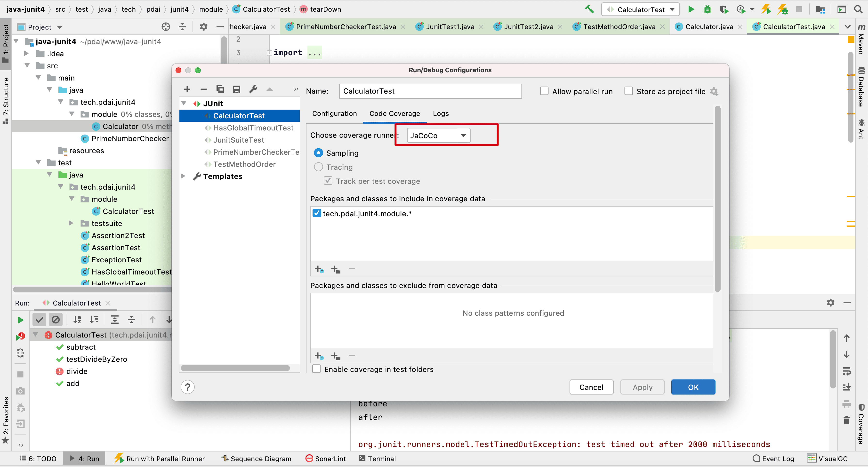
Task: Click Rerun Failed Tests icon in Run panel
Action: 21,336
